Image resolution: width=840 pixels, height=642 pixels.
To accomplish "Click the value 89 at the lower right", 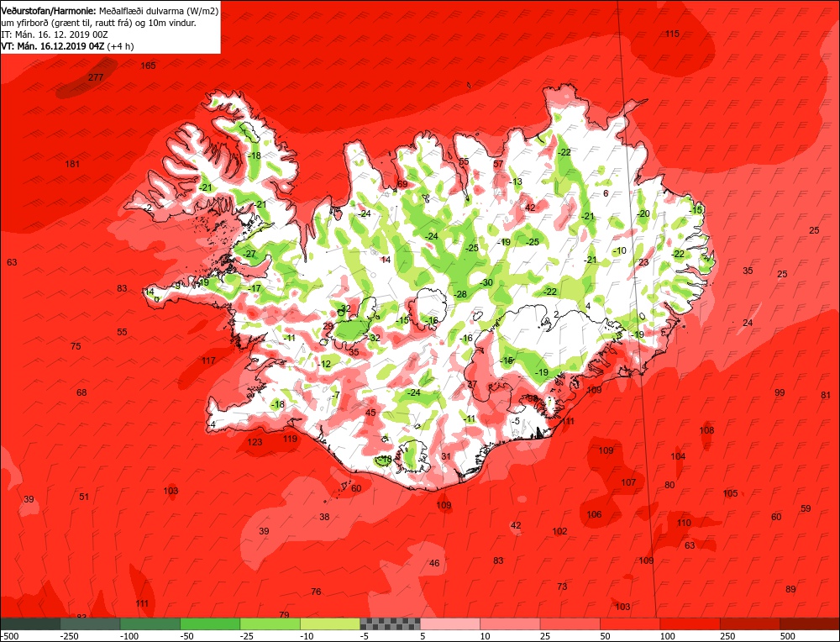I will tap(790, 589).
